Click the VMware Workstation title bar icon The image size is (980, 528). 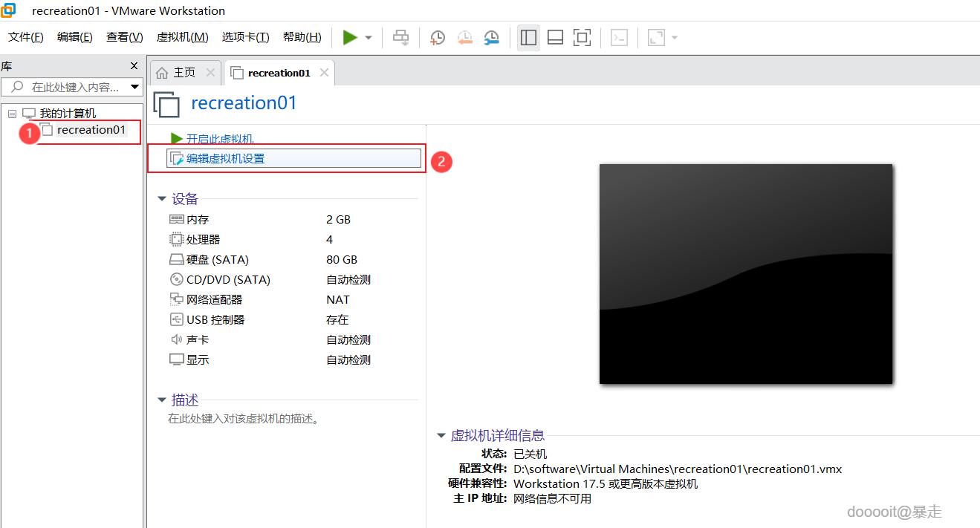point(9,10)
